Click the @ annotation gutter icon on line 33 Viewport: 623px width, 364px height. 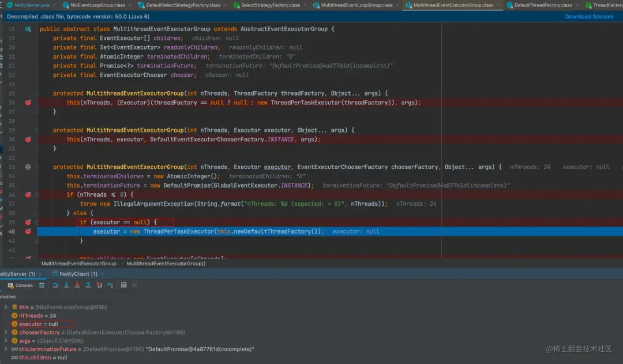point(28,167)
